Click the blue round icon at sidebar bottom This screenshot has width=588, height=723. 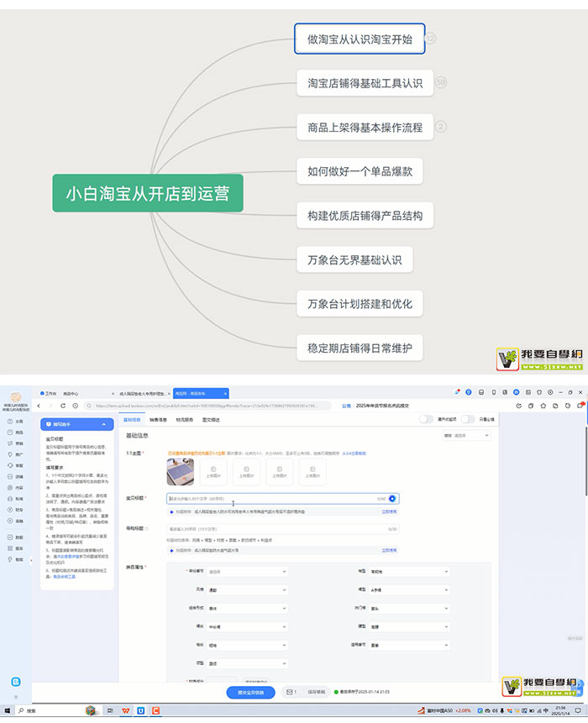pos(16,682)
